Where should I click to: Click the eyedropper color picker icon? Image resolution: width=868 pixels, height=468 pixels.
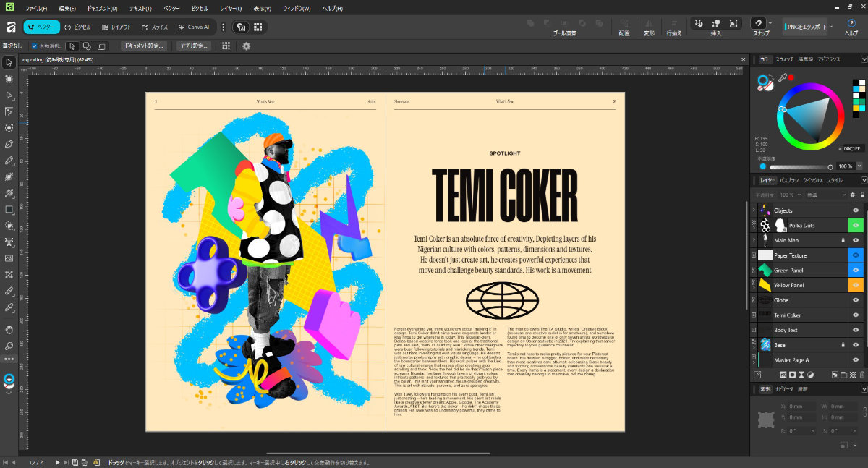click(782, 77)
